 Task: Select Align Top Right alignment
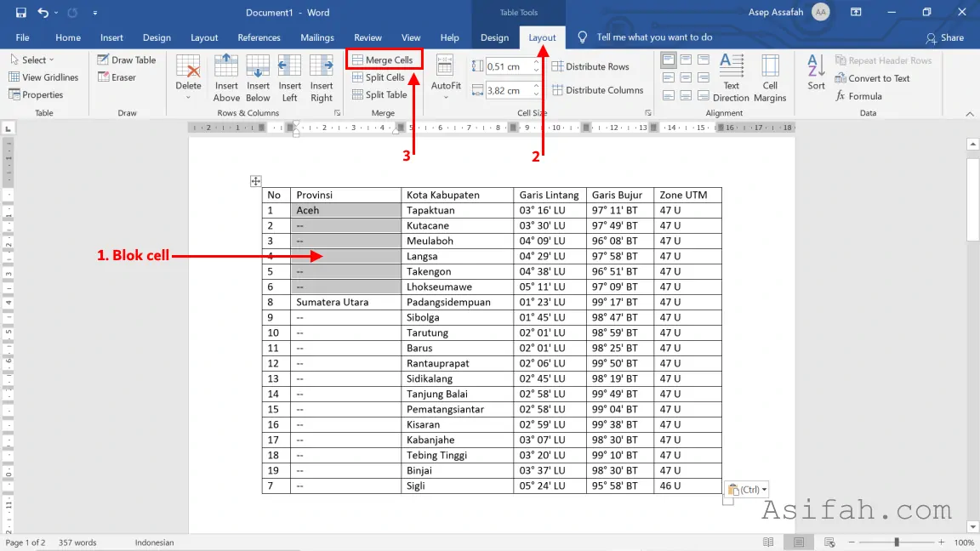(704, 60)
